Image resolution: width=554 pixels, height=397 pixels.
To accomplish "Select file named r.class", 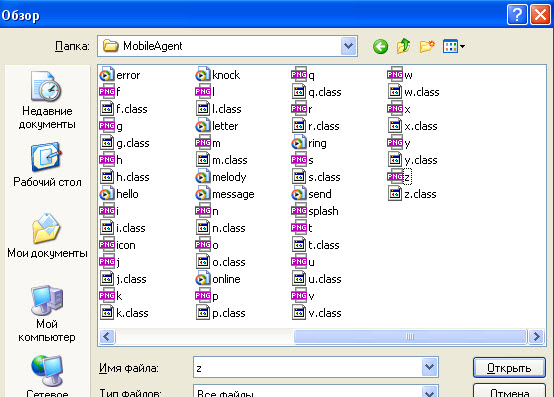I will [316, 126].
